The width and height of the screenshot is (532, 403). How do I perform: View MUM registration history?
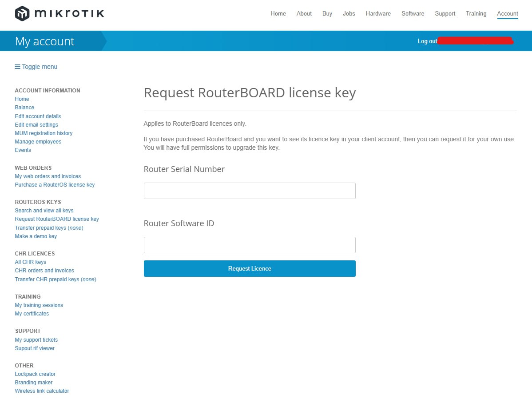44,133
